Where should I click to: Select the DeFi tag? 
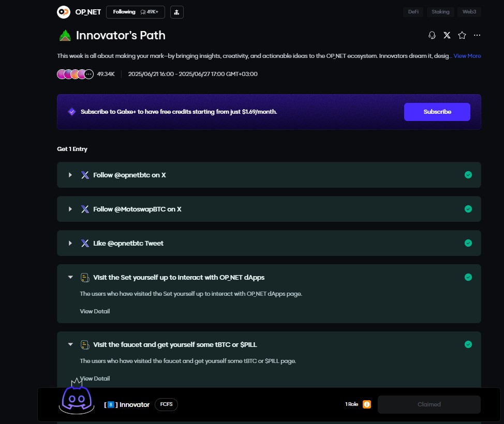click(x=413, y=12)
